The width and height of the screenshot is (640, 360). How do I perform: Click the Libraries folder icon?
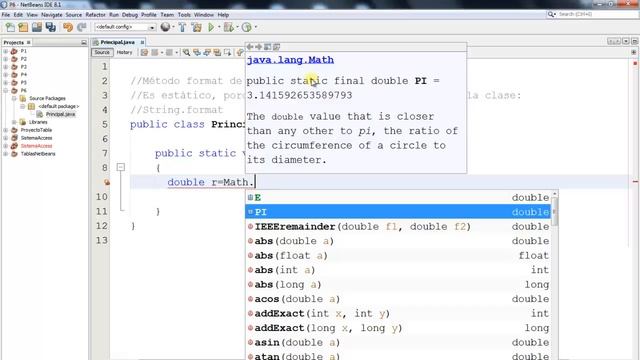click(x=23, y=122)
